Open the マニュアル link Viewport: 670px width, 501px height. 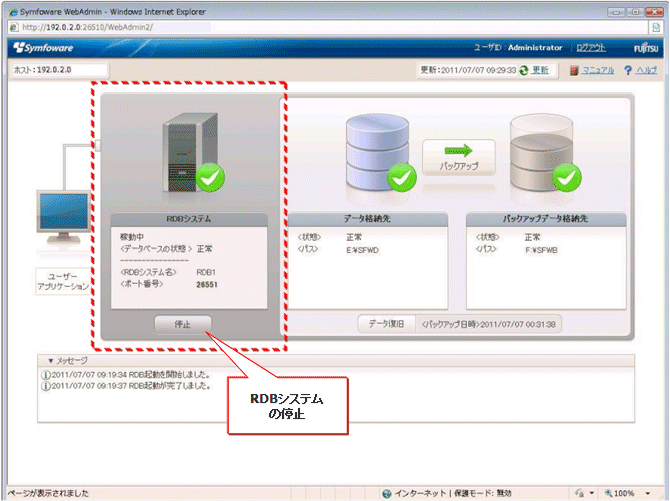(x=598, y=71)
